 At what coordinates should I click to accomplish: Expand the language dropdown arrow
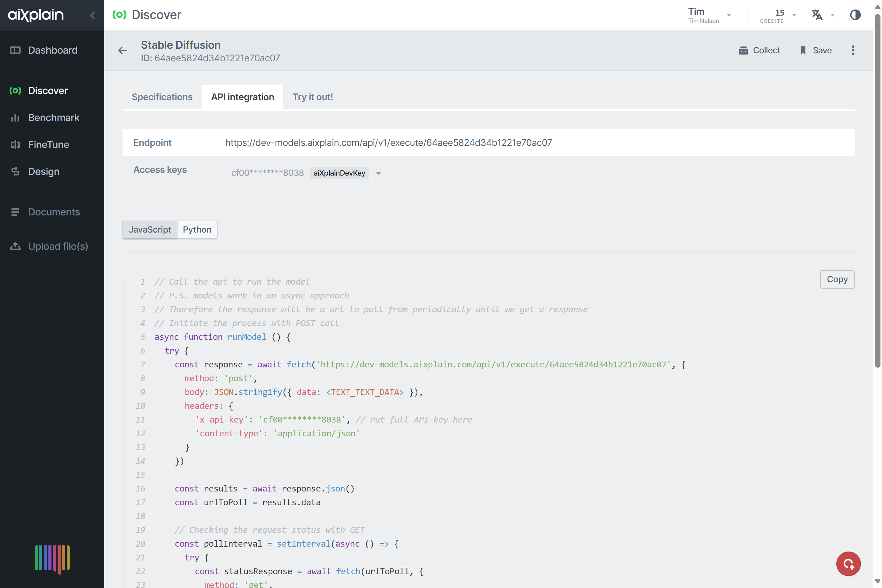832,15
